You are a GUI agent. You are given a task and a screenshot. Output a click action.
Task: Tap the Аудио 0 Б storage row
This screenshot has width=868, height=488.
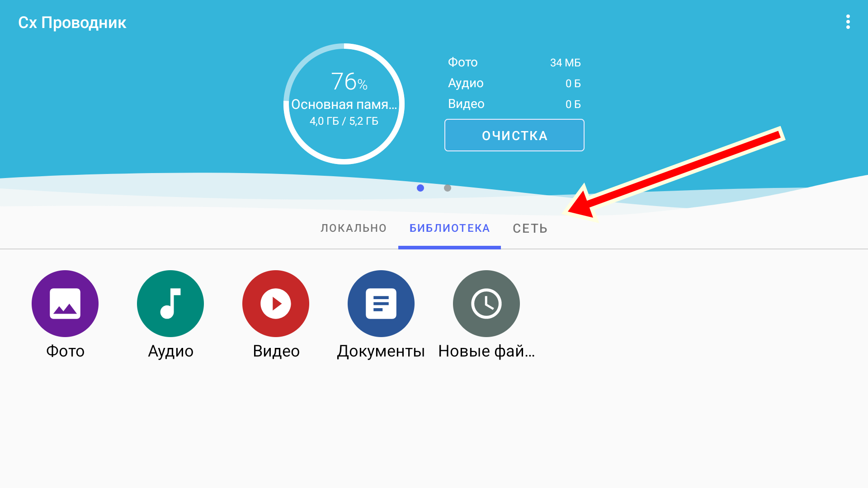[x=514, y=83]
